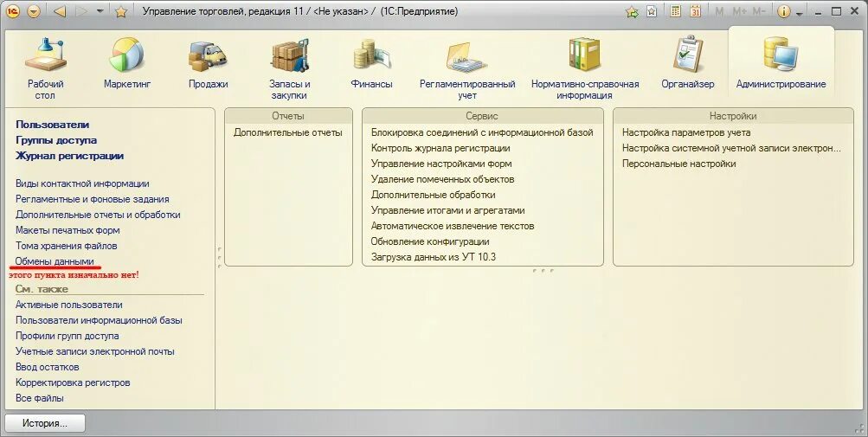Image resolution: width=868 pixels, height=437 pixels.
Task: Open Удаление помеченных объектов
Action: [443, 179]
